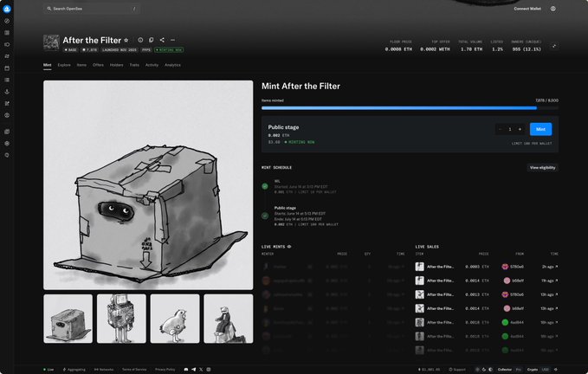This screenshot has width=588, height=374.
Task: Open the Holders tab
Action: tap(116, 65)
